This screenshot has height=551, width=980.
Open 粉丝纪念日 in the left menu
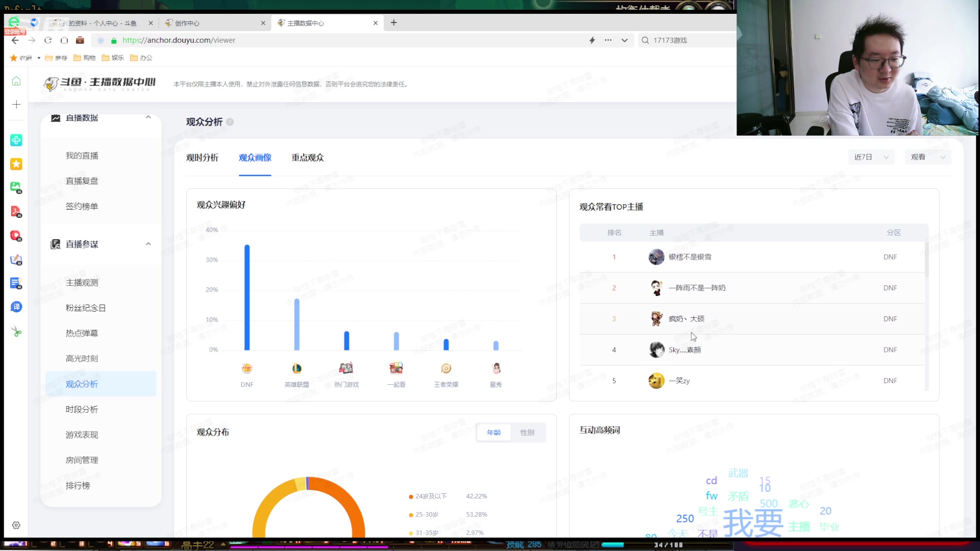[x=85, y=308]
